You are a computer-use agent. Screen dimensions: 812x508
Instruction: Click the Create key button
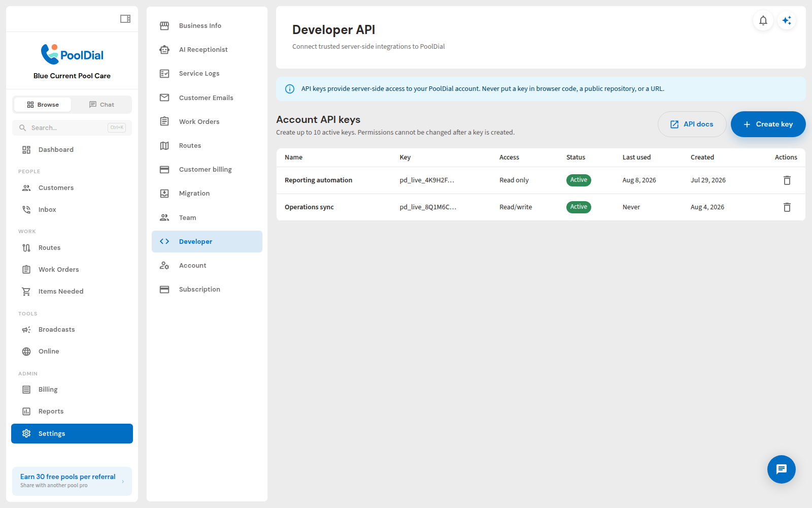coord(768,124)
